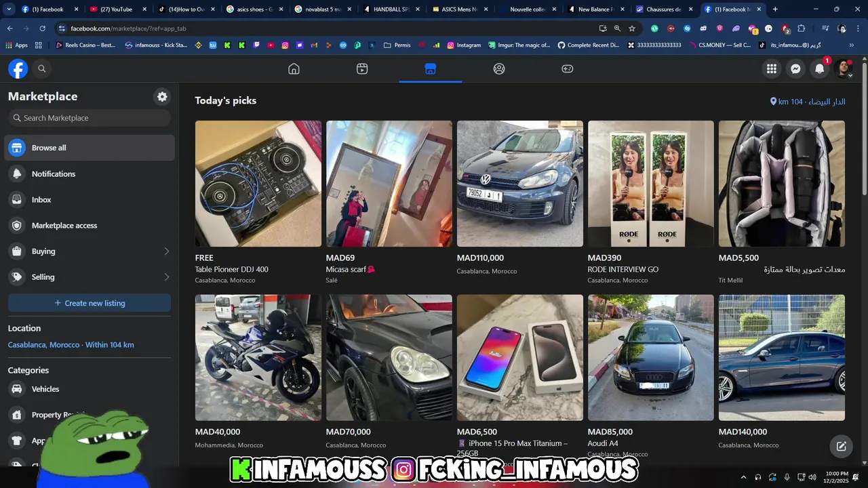This screenshot has height=488, width=868.
Task: Open the MAD140,000 BMW listing photo
Action: tap(782, 357)
